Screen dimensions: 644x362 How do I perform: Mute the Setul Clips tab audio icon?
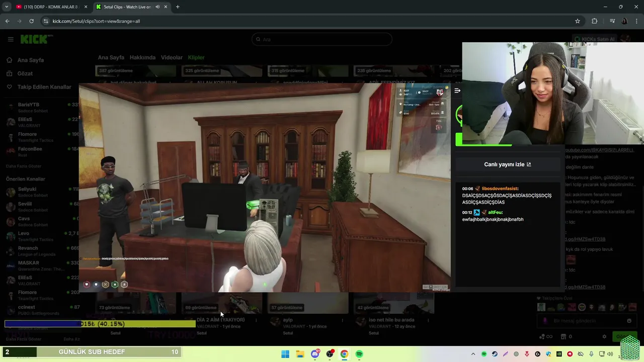point(157,7)
